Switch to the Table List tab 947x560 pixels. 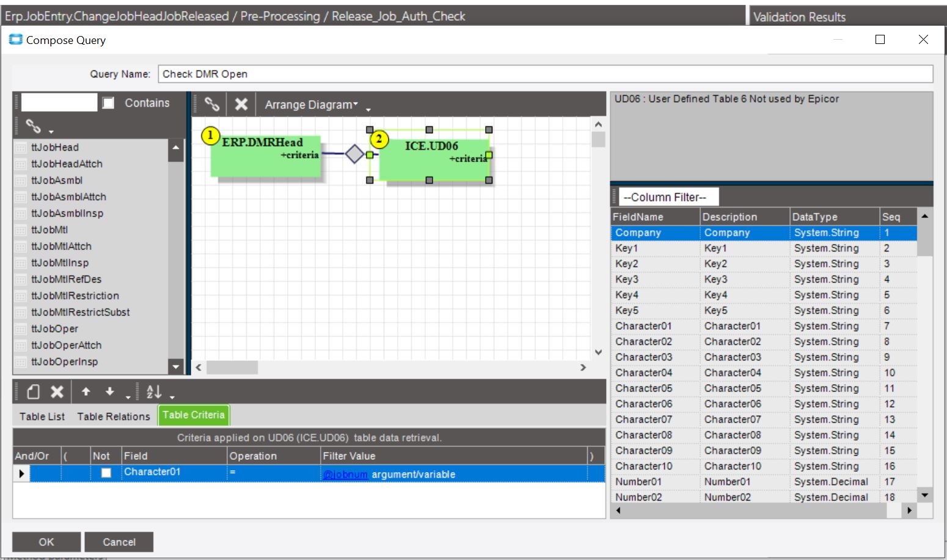[42, 416]
